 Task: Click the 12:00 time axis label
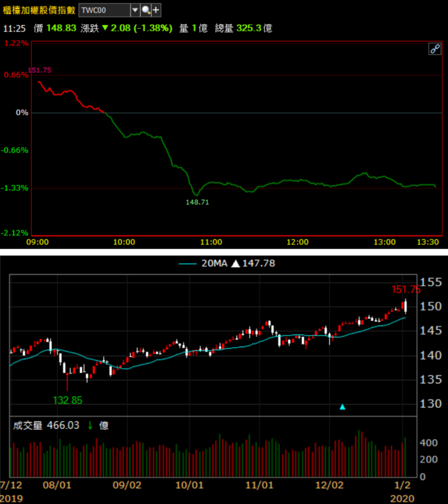298,242
